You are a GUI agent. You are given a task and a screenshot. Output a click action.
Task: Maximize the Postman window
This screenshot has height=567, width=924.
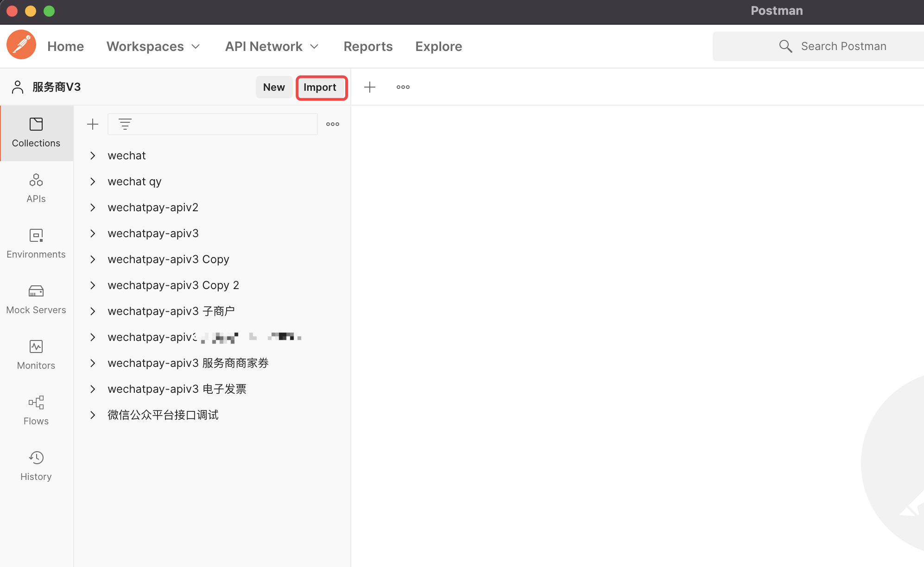tap(49, 11)
